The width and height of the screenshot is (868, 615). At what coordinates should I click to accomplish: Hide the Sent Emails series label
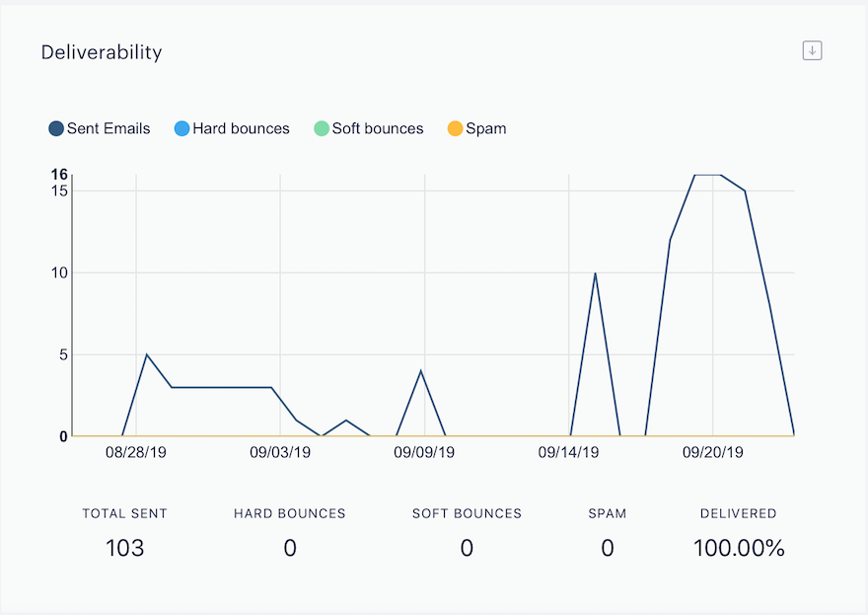click(108, 128)
